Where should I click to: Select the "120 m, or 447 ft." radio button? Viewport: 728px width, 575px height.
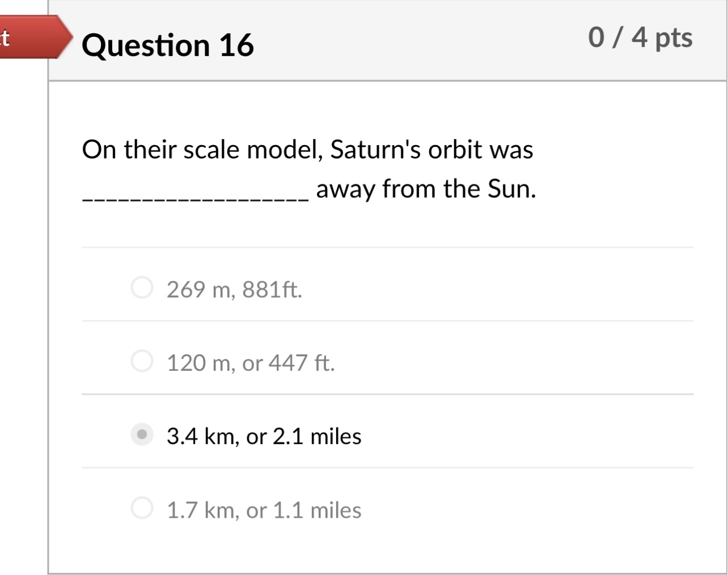(142, 360)
